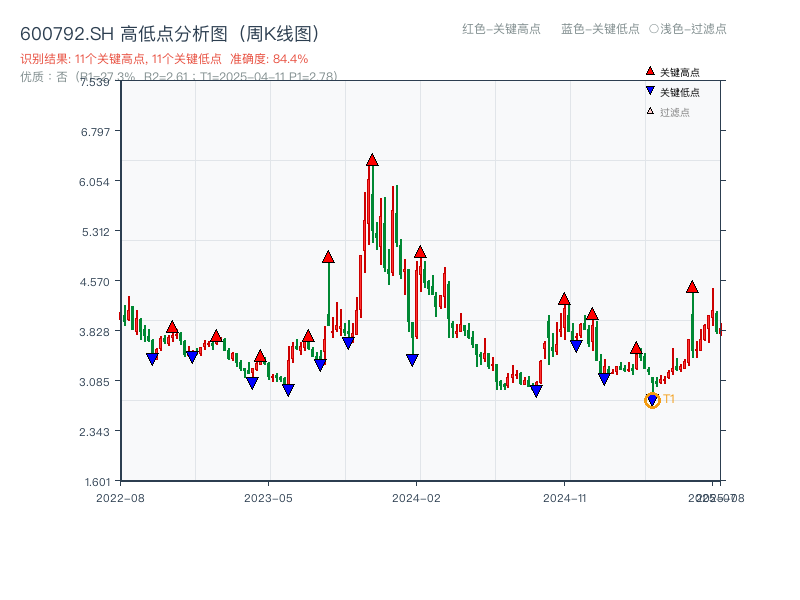Screen dimensions: 800x600
Task: Select the last red high marker near 2025-07
Action: pos(690,288)
